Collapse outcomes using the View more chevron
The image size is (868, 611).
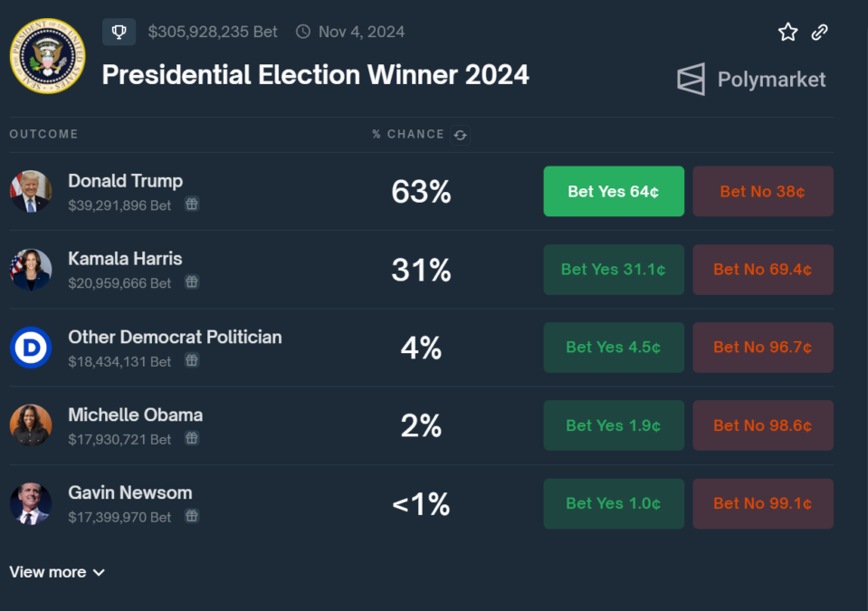[x=98, y=572]
